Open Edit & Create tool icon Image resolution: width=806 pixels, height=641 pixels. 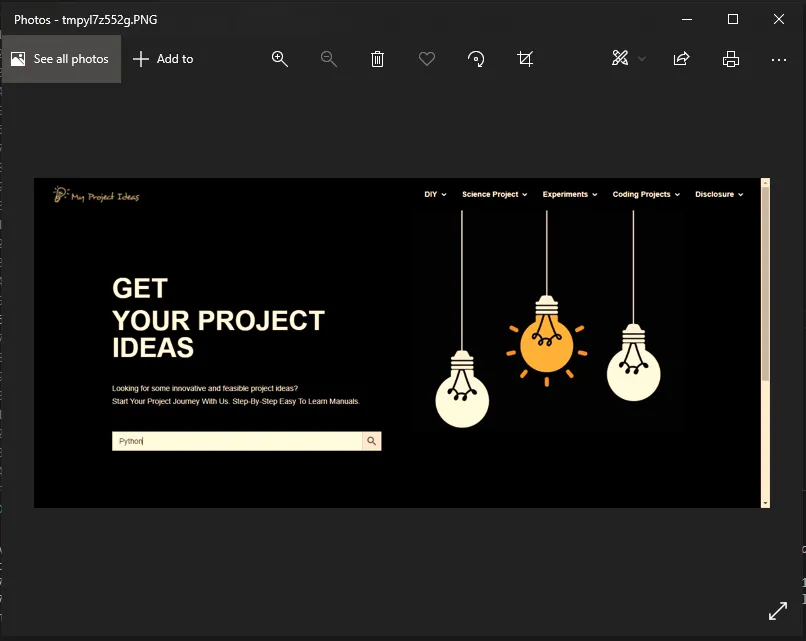(620, 59)
